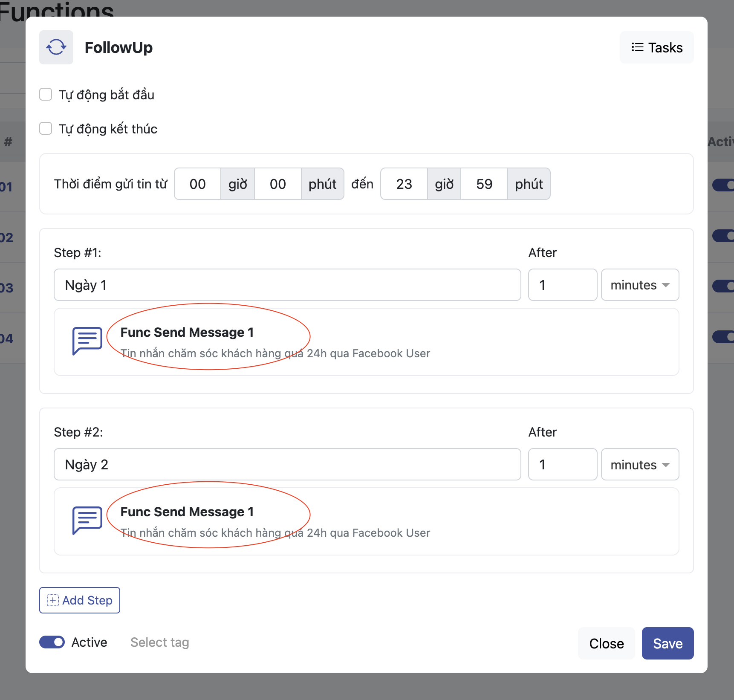Image resolution: width=734 pixels, height=700 pixels.
Task: Click the Step #1 After value field
Action: 562,285
